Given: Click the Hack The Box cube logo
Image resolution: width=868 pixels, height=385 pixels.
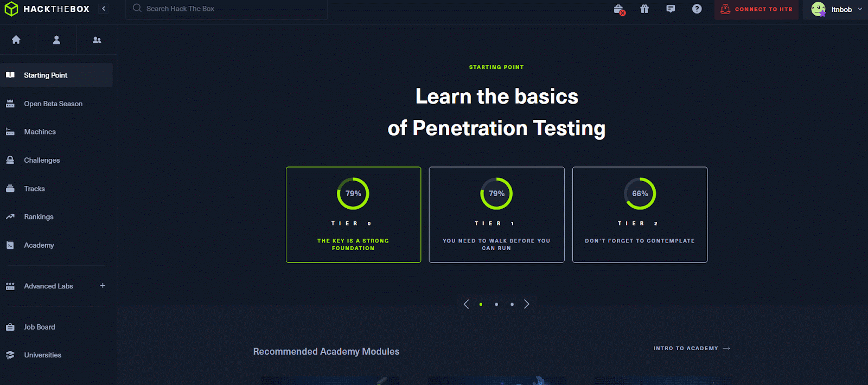Looking at the screenshot, I should 11,9.
